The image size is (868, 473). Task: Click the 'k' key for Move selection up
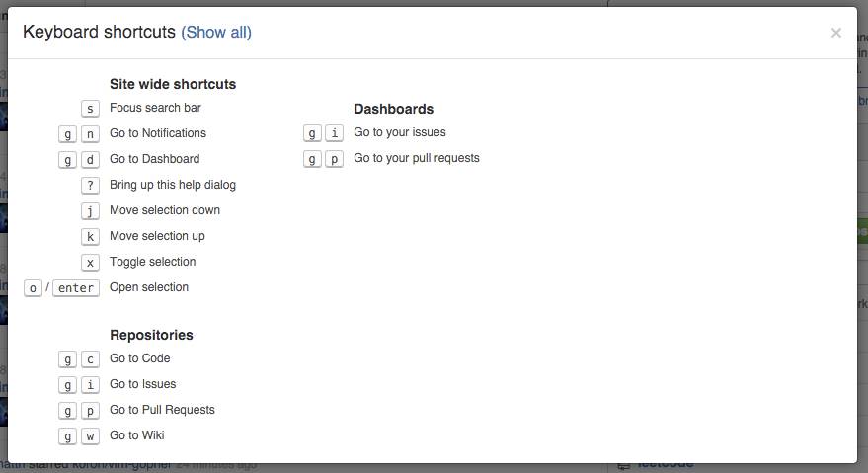(90, 237)
